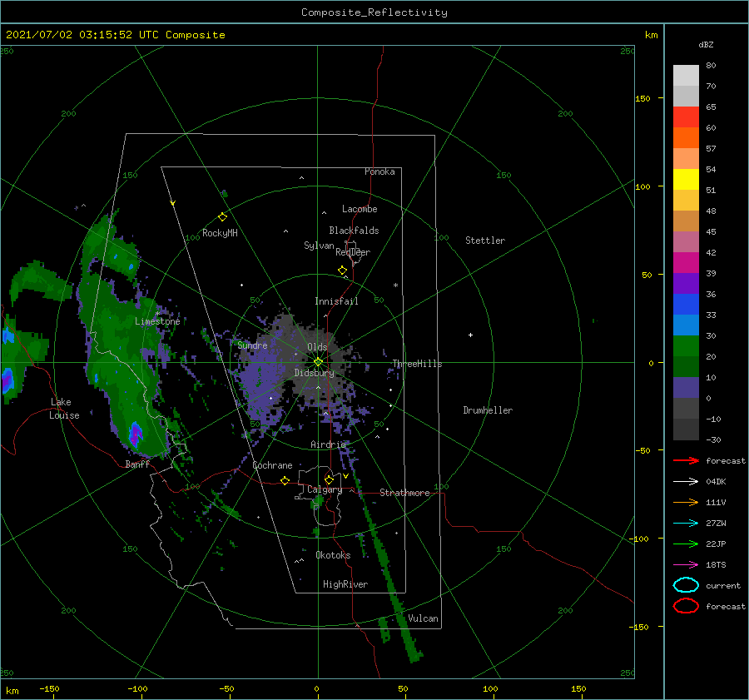Click the red forecast arrow in legend
The height and width of the screenshot is (700, 749).
coord(686,460)
